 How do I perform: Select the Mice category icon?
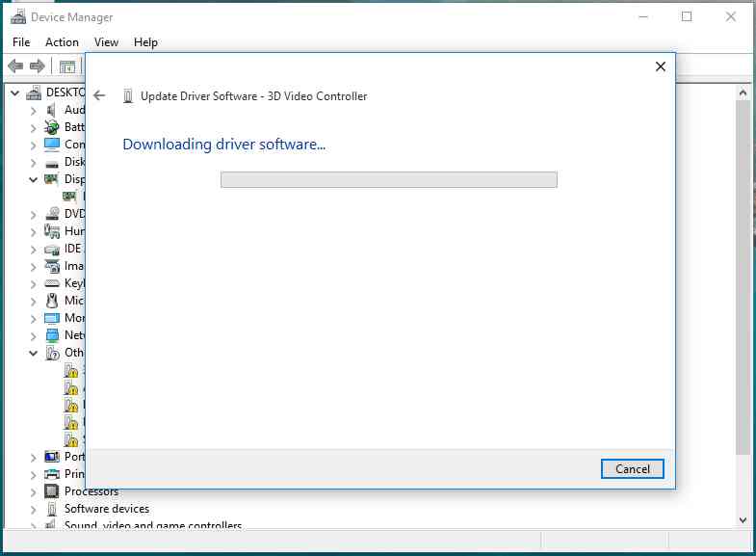pos(52,301)
